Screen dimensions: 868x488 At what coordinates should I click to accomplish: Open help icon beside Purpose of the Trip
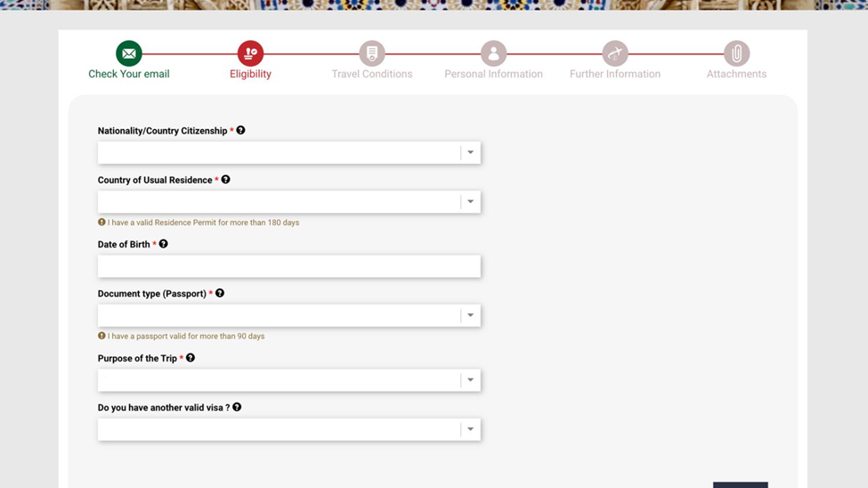191,358
